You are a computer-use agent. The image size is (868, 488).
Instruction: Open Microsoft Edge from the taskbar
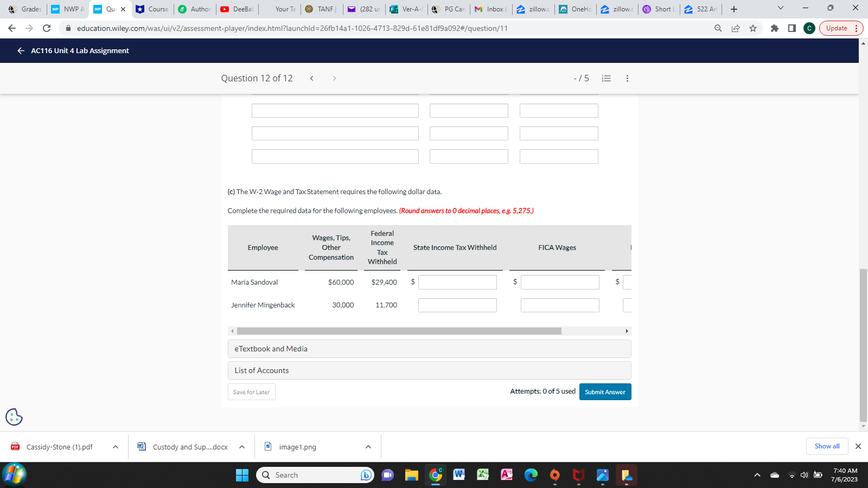[531, 474]
